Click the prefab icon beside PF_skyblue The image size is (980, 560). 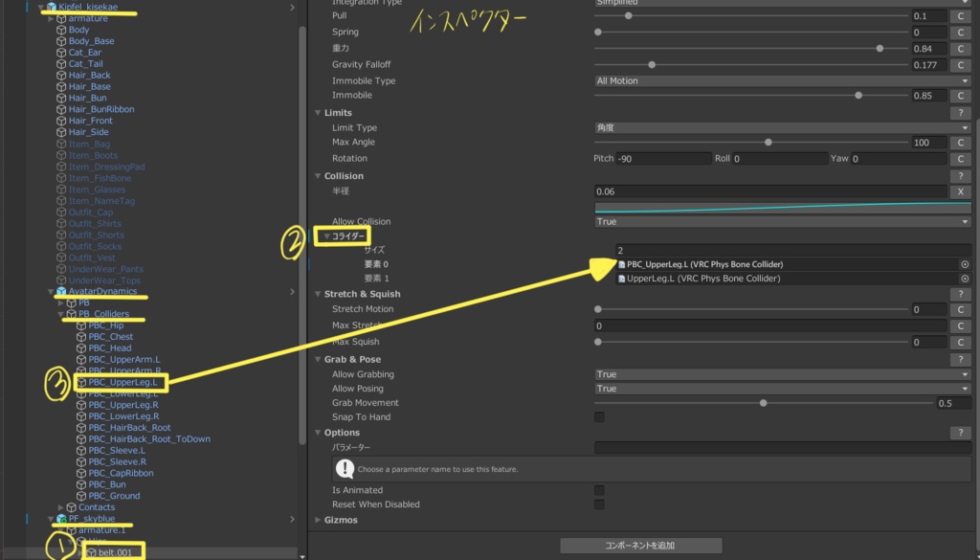click(61, 519)
